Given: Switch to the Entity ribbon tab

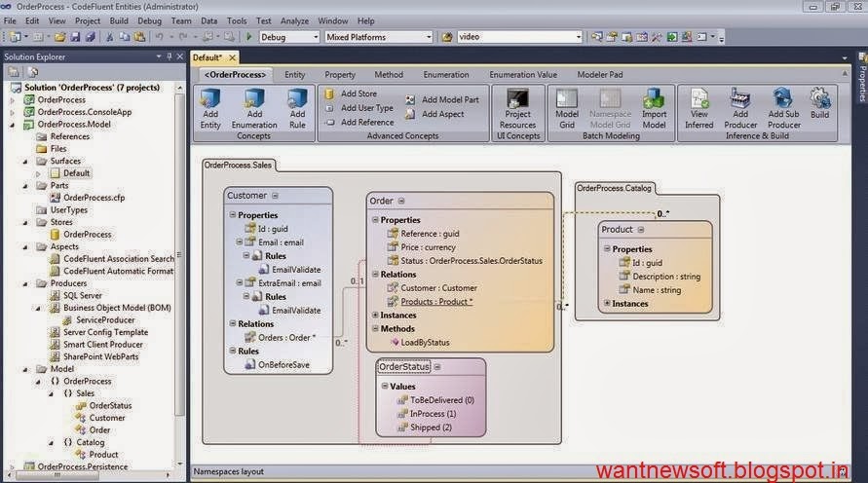Looking at the screenshot, I should (294, 75).
